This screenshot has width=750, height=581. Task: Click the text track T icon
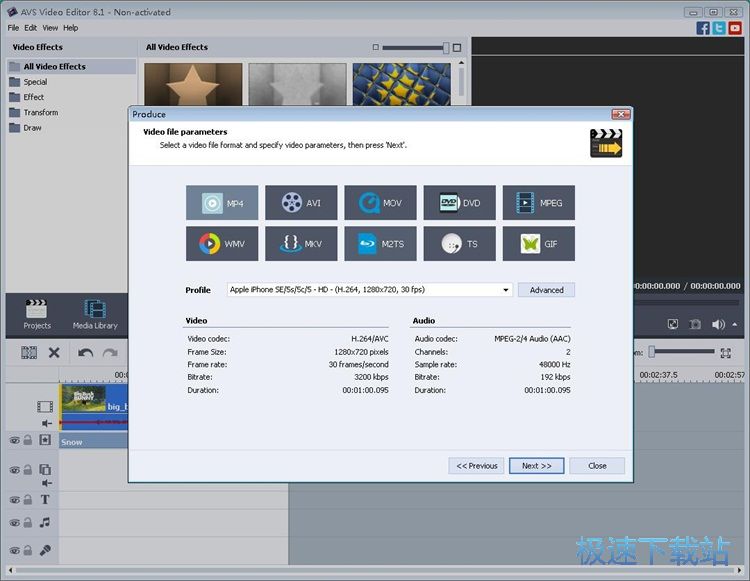click(45, 500)
